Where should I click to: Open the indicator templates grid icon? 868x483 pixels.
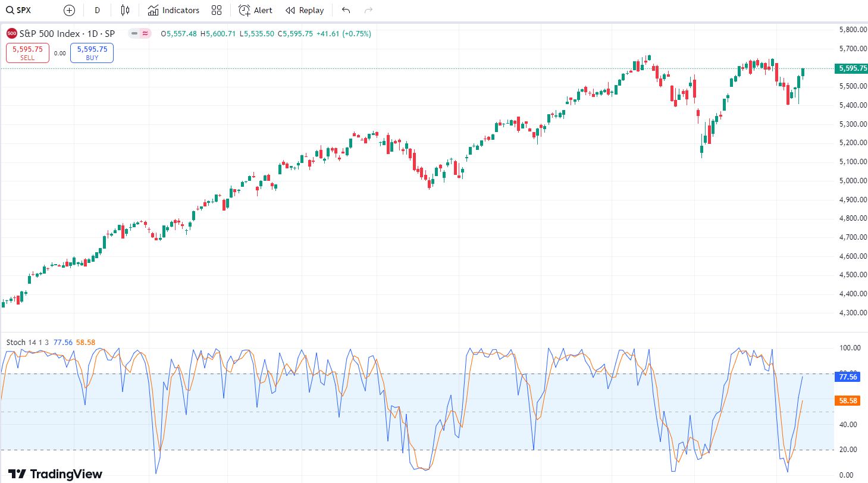(217, 10)
